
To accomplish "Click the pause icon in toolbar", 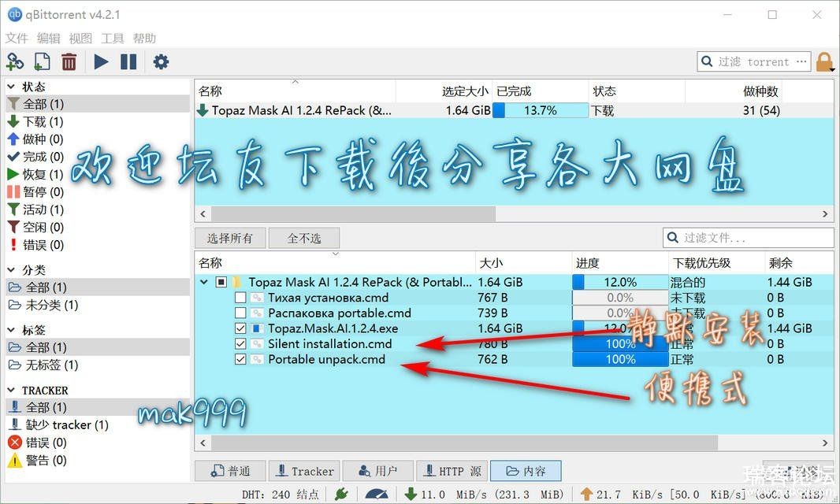I will [x=128, y=62].
